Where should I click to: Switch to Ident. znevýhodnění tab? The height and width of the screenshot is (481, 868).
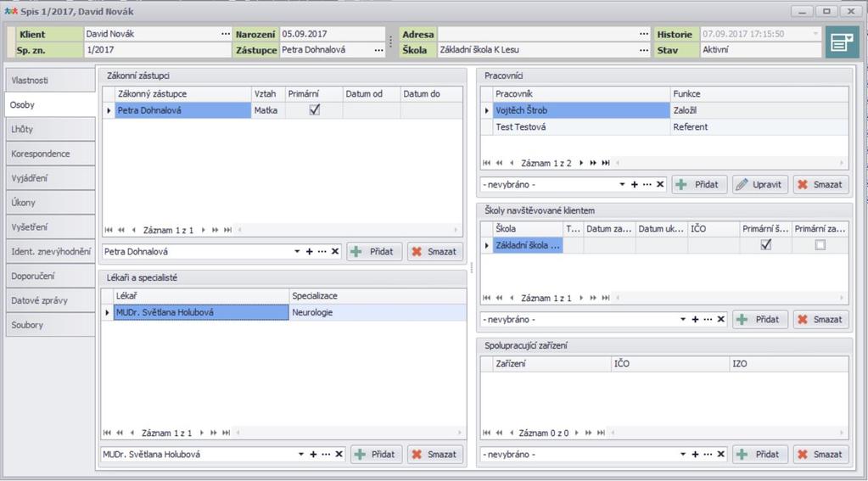click(x=50, y=251)
